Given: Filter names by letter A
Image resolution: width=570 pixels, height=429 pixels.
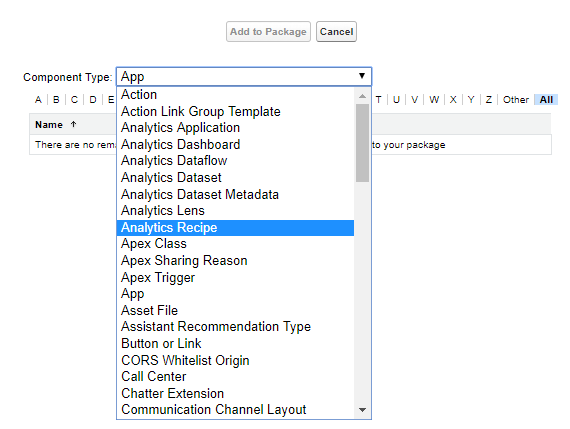Looking at the screenshot, I should [38, 100].
